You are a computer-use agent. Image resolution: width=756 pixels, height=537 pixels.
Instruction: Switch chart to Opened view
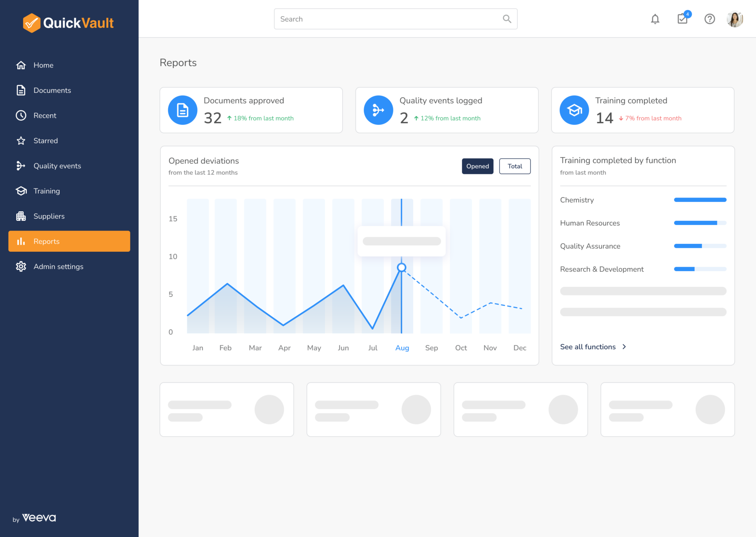[477, 166]
